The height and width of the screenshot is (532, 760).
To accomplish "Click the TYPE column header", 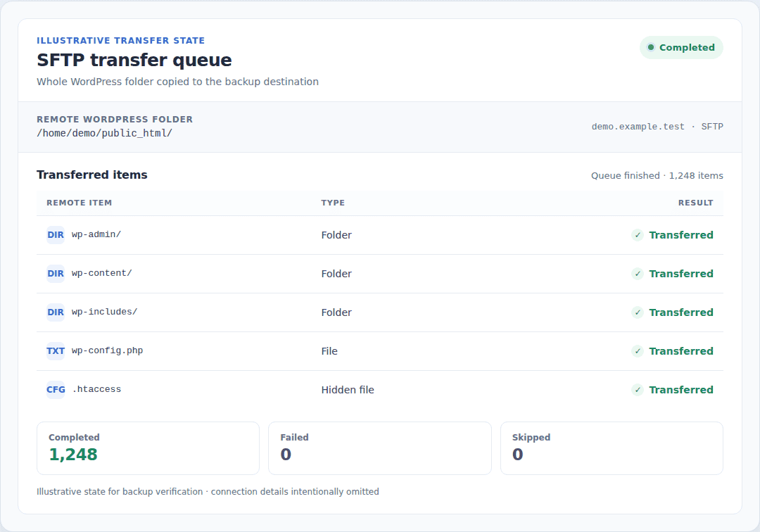I will pyautogui.click(x=333, y=203).
